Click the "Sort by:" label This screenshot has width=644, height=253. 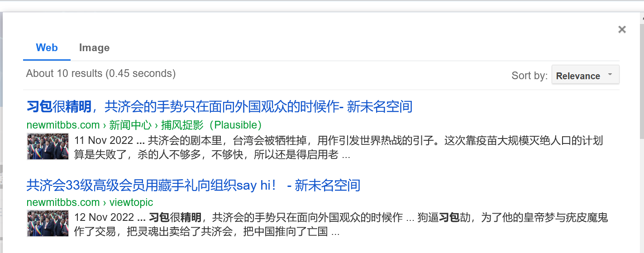click(x=530, y=76)
